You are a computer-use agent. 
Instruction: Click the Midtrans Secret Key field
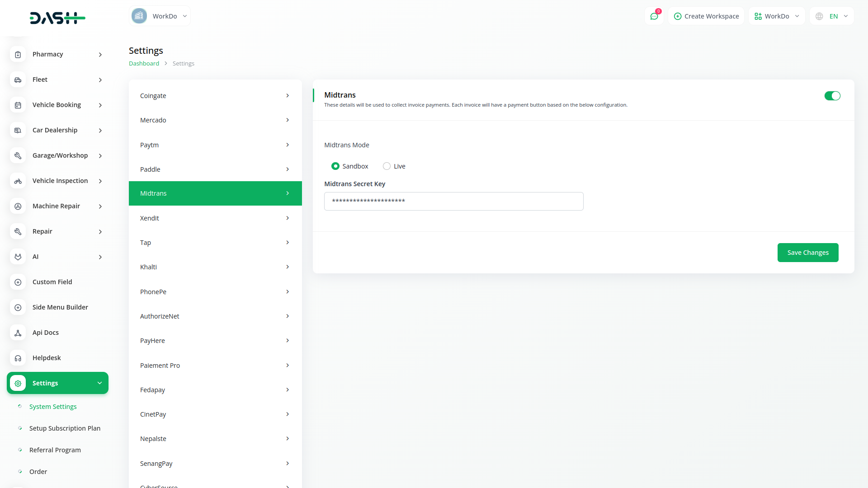tap(453, 201)
